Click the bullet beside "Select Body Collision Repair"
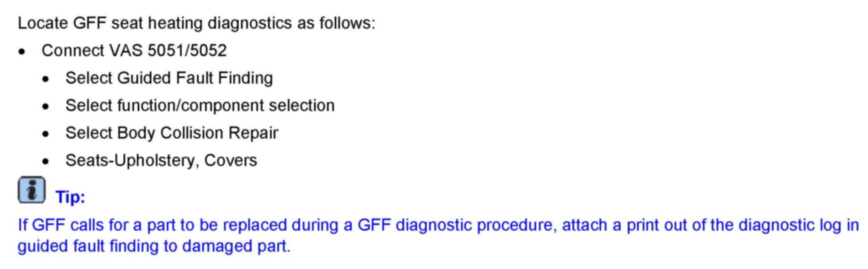 pos(46,134)
